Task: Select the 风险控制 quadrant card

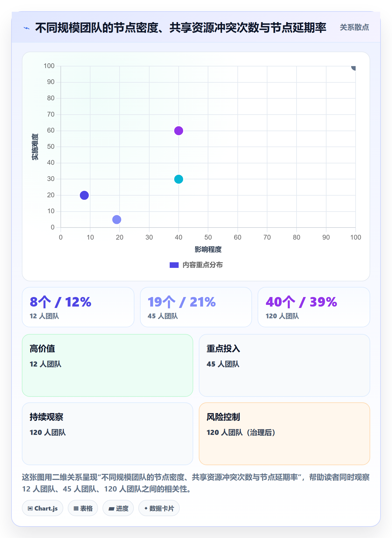Action: click(284, 434)
